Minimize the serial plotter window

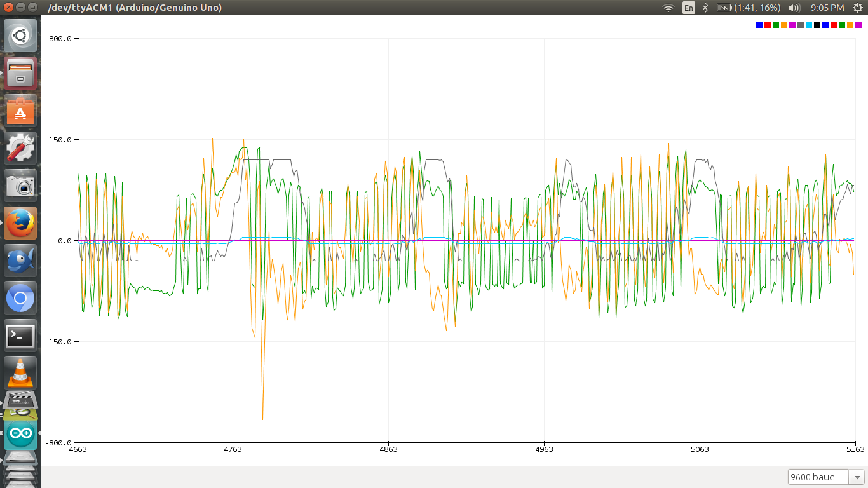[20, 8]
